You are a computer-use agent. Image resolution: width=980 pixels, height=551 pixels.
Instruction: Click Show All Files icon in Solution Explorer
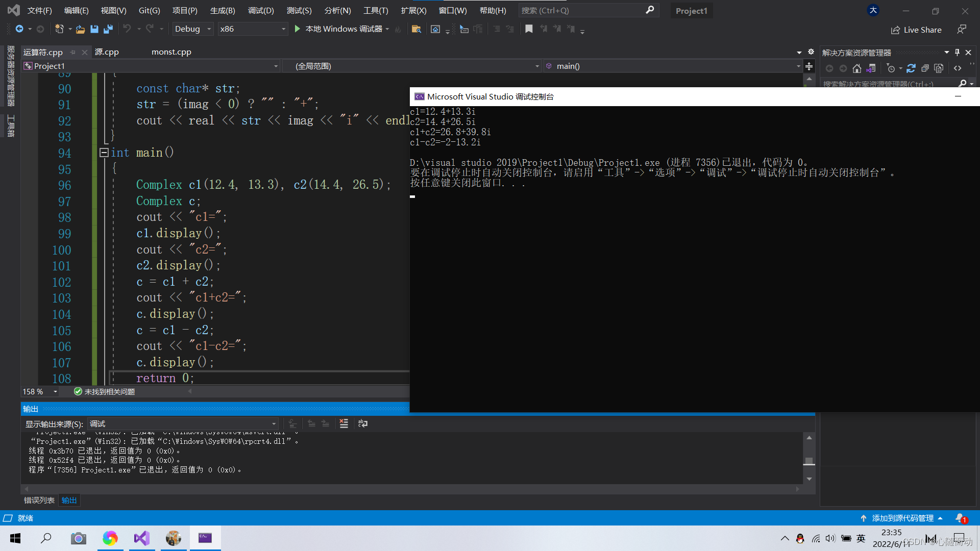click(939, 68)
